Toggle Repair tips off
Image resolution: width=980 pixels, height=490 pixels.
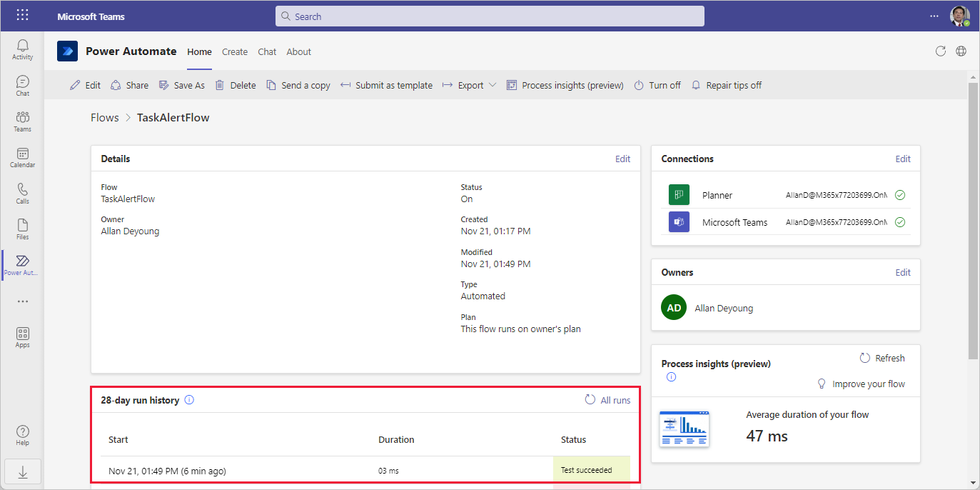coord(726,85)
